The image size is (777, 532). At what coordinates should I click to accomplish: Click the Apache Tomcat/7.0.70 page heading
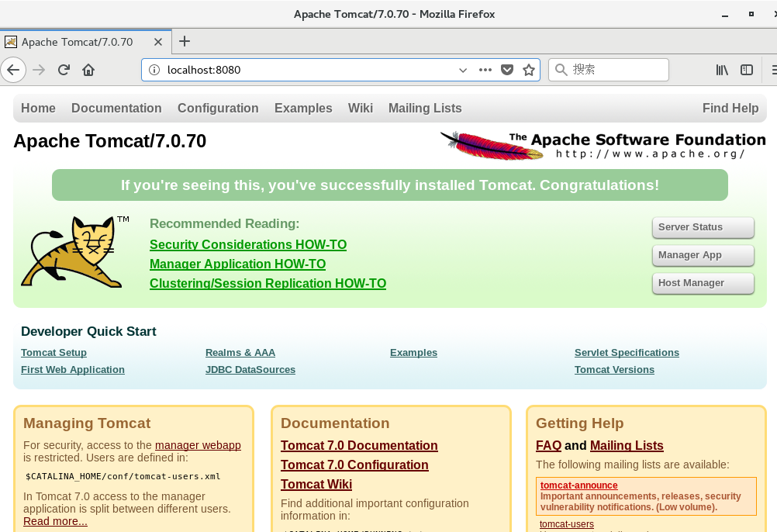pos(109,140)
